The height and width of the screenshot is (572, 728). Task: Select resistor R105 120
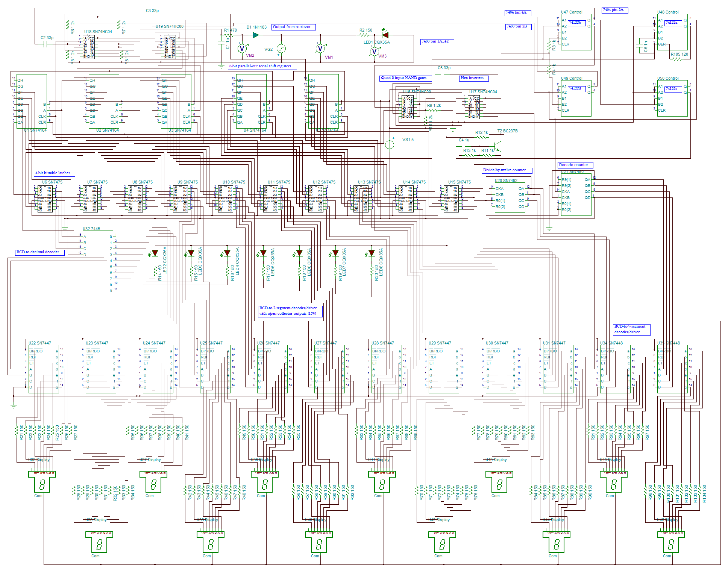pos(676,59)
